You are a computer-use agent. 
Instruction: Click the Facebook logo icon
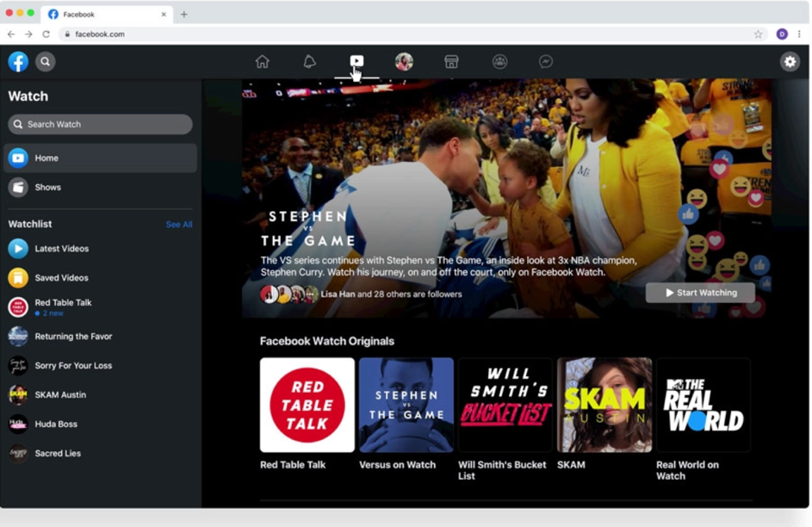[18, 62]
